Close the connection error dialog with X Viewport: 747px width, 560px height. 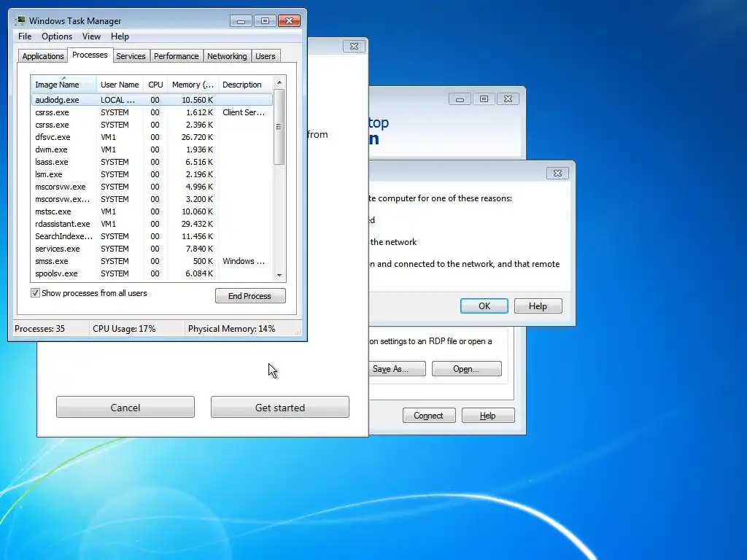coord(557,174)
